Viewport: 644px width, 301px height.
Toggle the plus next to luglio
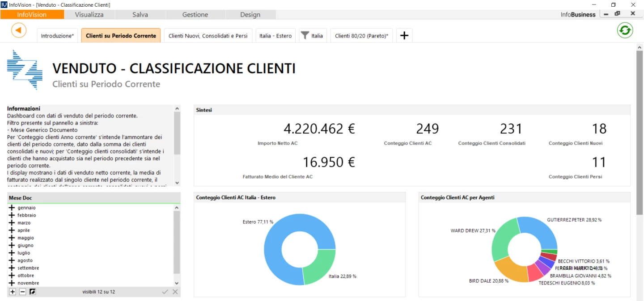pyautogui.click(x=12, y=253)
